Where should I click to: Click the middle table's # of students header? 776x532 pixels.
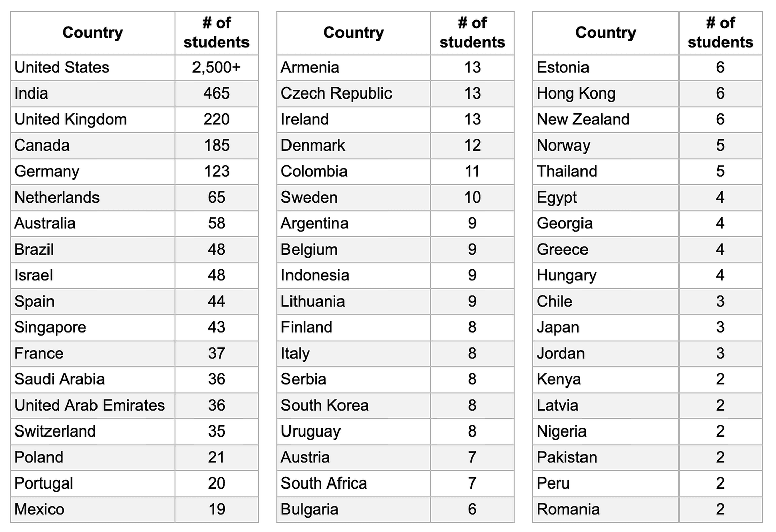[x=472, y=33]
